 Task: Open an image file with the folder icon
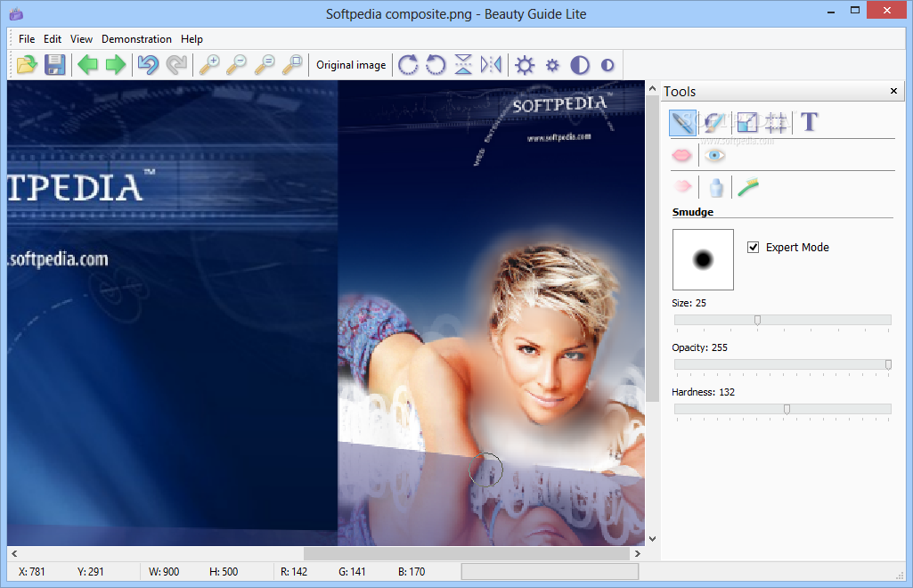27,65
